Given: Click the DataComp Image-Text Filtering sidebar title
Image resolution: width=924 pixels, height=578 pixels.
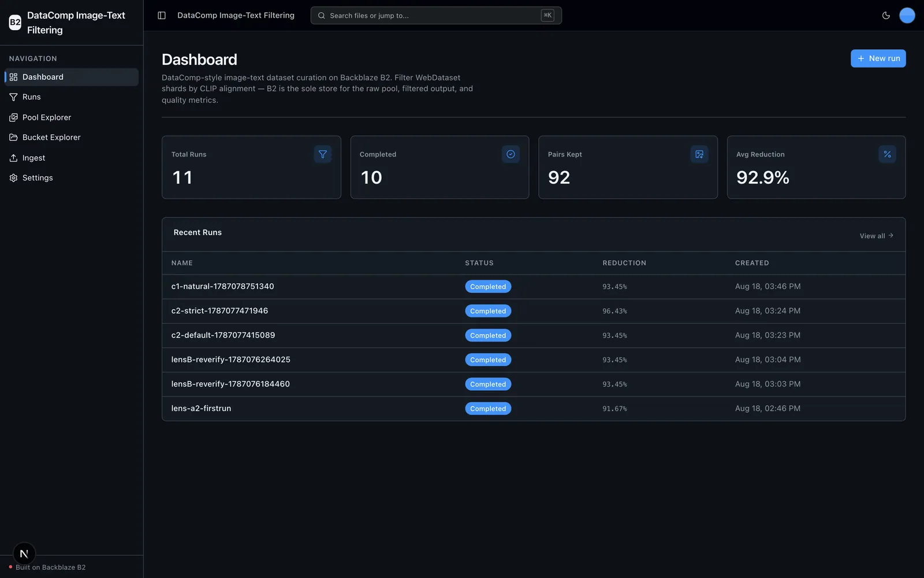Looking at the screenshot, I should pos(76,23).
